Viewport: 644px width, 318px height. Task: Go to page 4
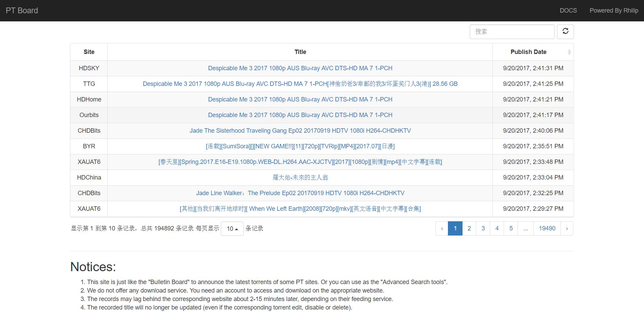(497, 228)
